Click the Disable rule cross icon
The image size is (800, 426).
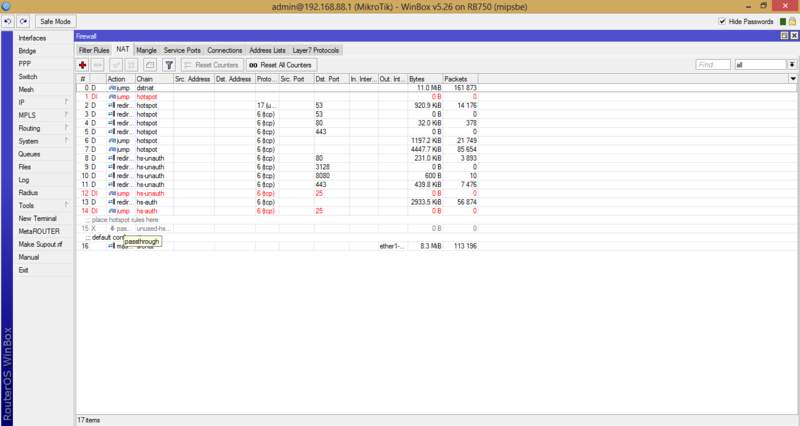point(132,65)
